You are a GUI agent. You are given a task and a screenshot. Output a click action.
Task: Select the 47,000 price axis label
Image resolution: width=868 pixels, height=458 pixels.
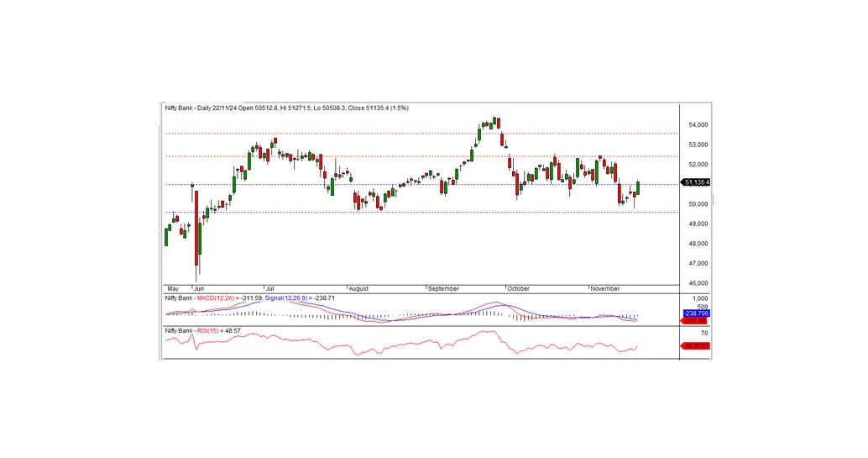698,263
